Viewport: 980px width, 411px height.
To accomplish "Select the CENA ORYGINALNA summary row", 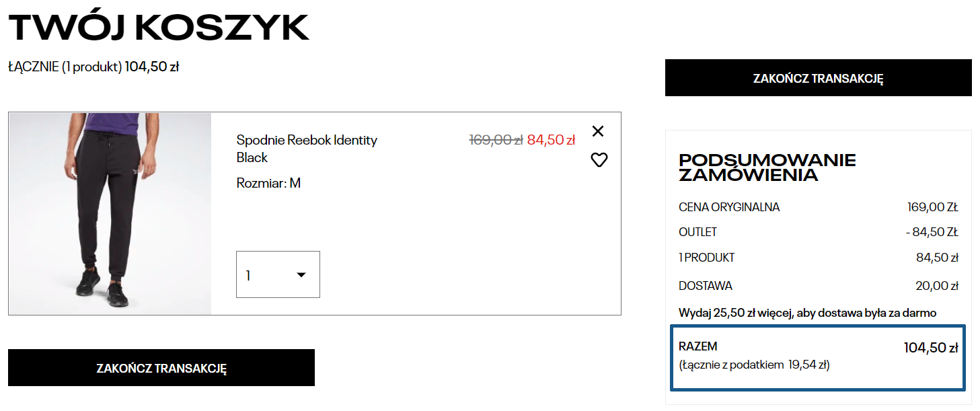I will pos(818,207).
